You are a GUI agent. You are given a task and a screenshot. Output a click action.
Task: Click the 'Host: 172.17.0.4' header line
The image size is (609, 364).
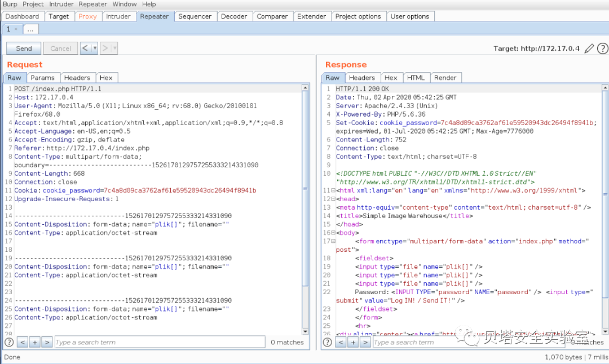[x=43, y=97]
